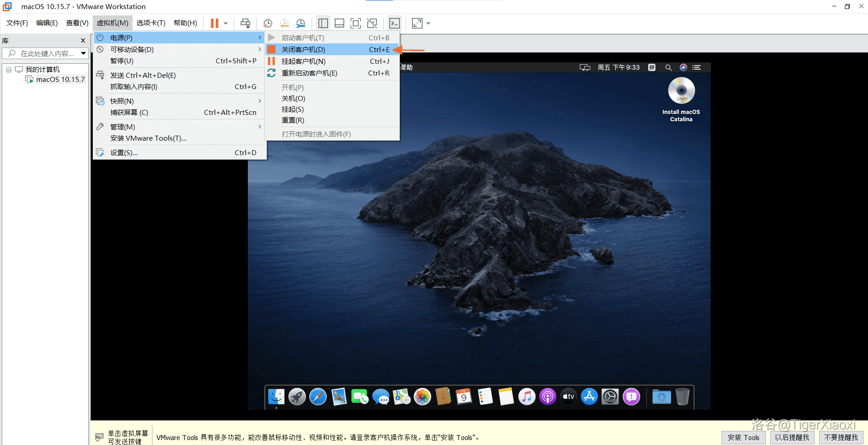Select 关闭客户机(D) from the power submenu
The image size is (868, 445).
click(303, 49)
